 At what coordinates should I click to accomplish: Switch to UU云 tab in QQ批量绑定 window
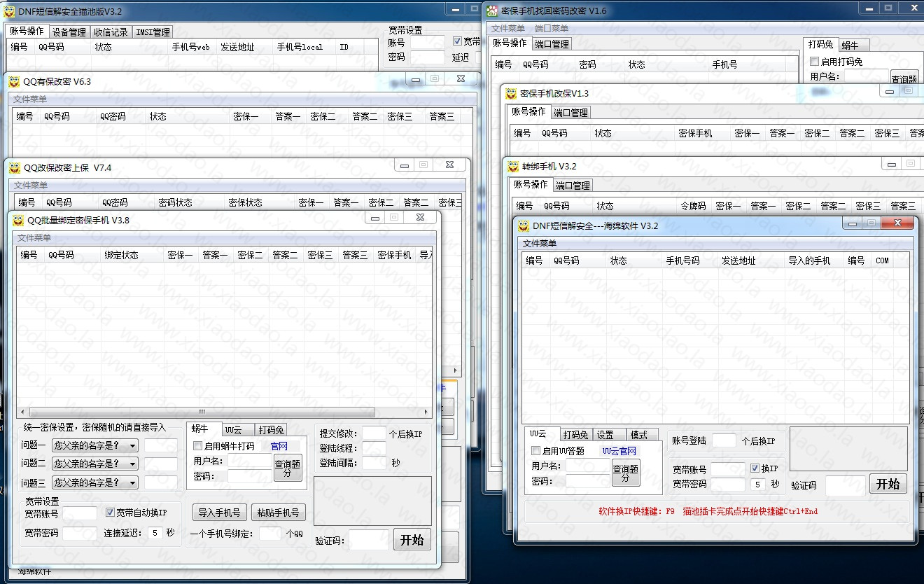[238, 430]
